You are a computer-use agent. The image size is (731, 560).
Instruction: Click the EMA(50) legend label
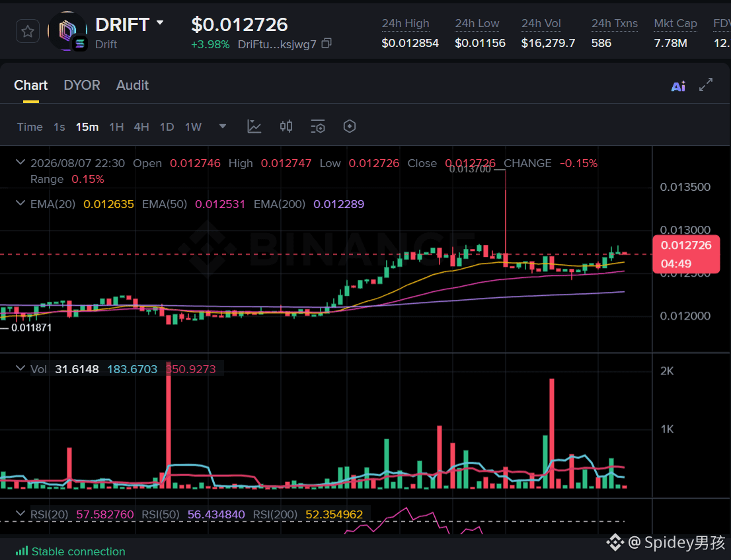tap(165, 204)
